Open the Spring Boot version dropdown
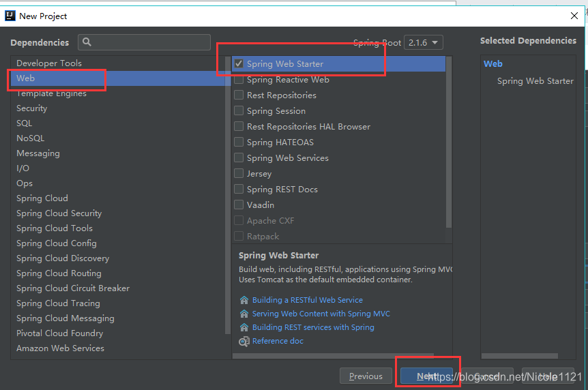Image resolution: width=588 pixels, height=390 pixels. 424,42
